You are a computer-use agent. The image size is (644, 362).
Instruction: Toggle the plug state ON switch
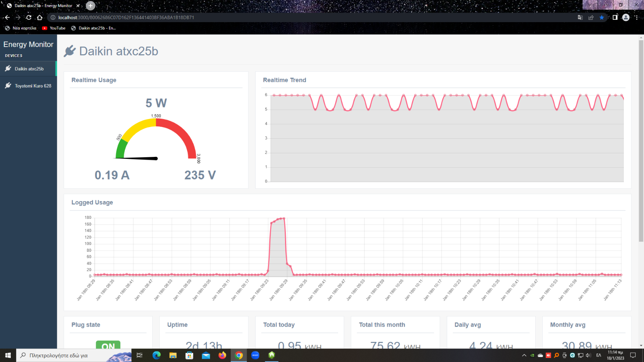[x=108, y=345]
